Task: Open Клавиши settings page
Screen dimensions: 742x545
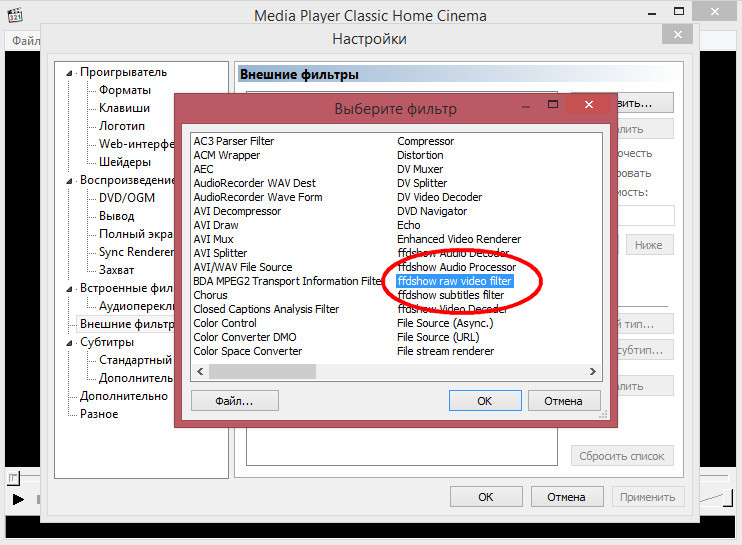Action: point(124,108)
